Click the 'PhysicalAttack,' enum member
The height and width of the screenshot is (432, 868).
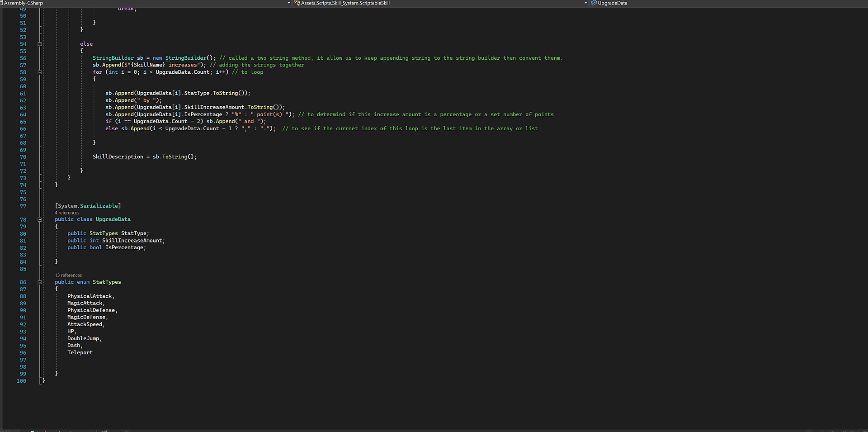(x=91, y=296)
